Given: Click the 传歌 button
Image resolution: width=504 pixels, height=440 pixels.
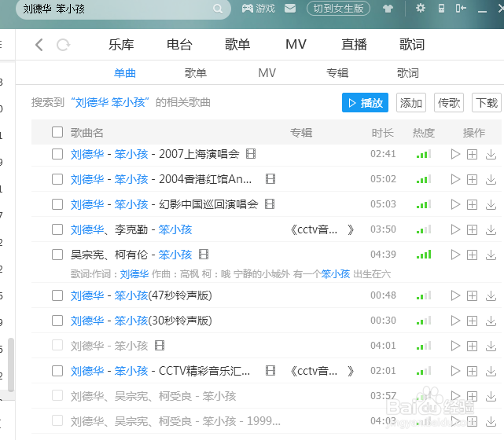Looking at the screenshot, I should click(449, 103).
